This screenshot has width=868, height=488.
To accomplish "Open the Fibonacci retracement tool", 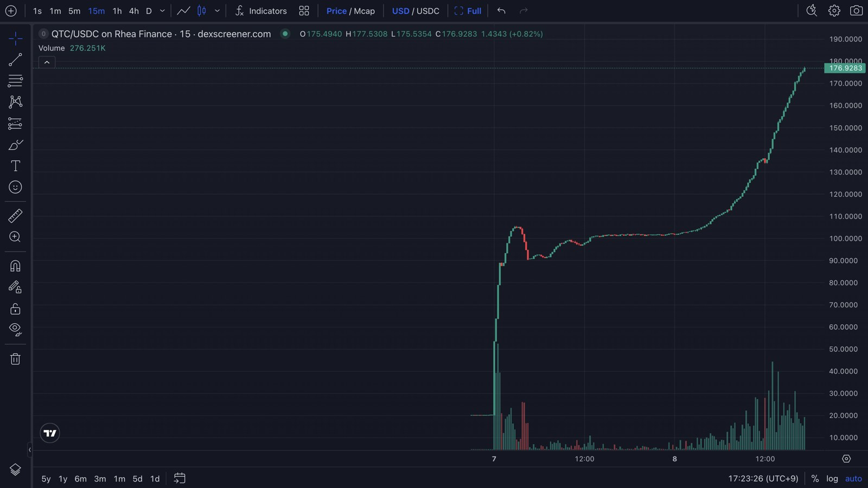I will pyautogui.click(x=15, y=81).
